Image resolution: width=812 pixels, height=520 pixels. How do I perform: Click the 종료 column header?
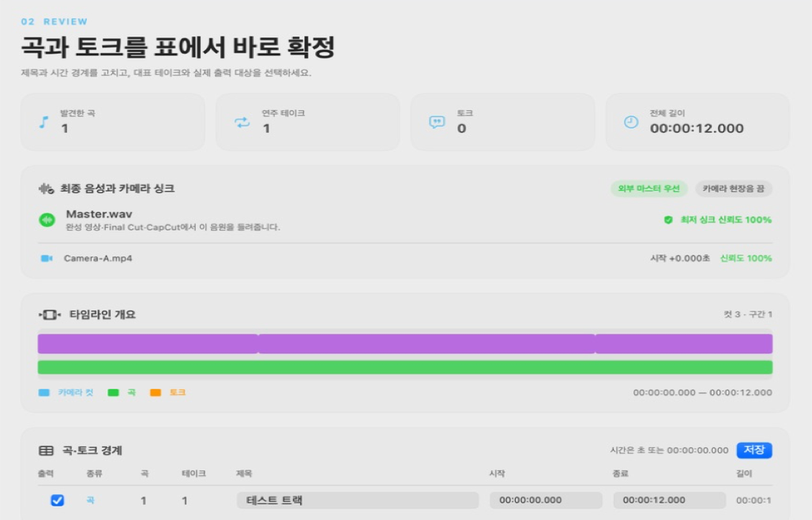tap(620, 473)
